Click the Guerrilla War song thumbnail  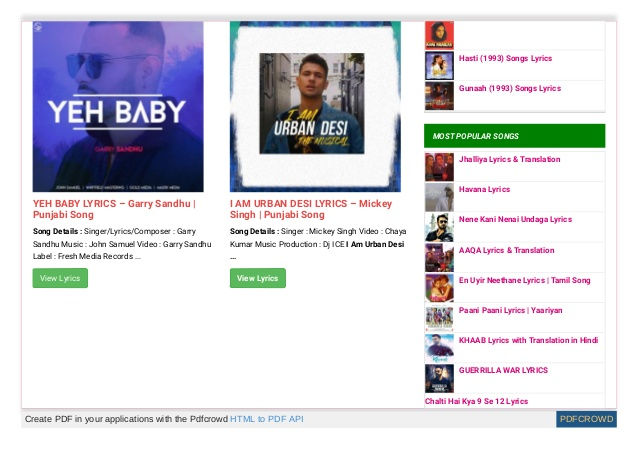coord(439,378)
